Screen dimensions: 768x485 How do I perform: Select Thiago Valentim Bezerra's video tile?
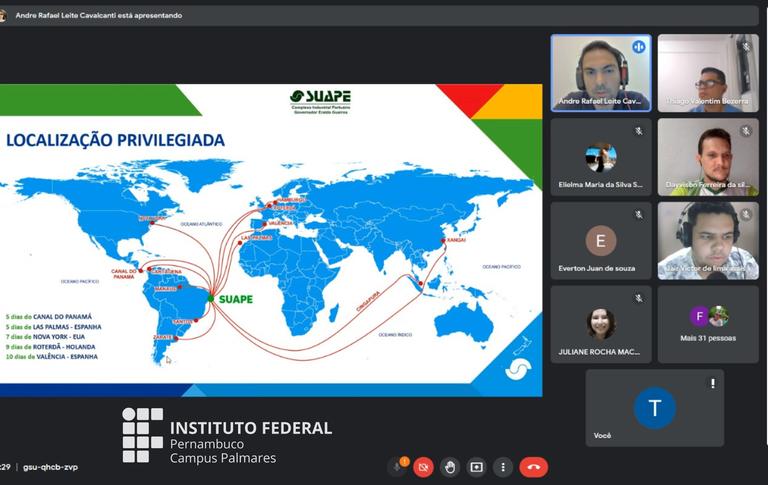pyautogui.click(x=708, y=73)
